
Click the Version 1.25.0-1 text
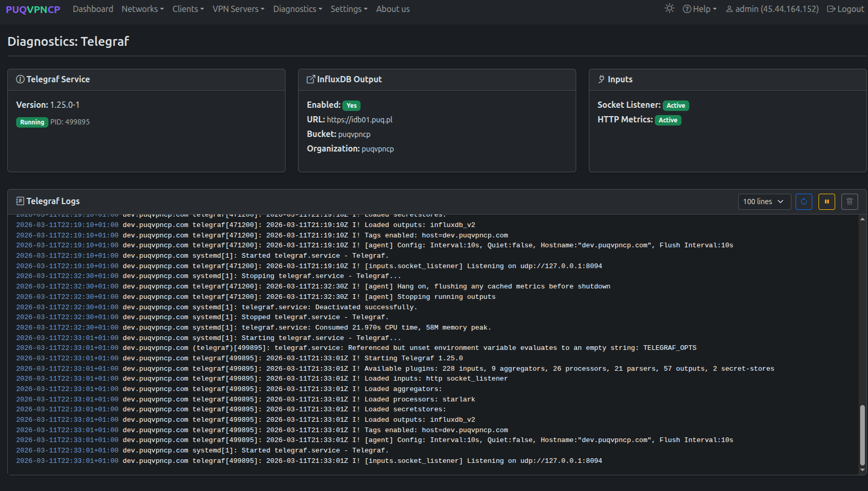click(x=48, y=105)
